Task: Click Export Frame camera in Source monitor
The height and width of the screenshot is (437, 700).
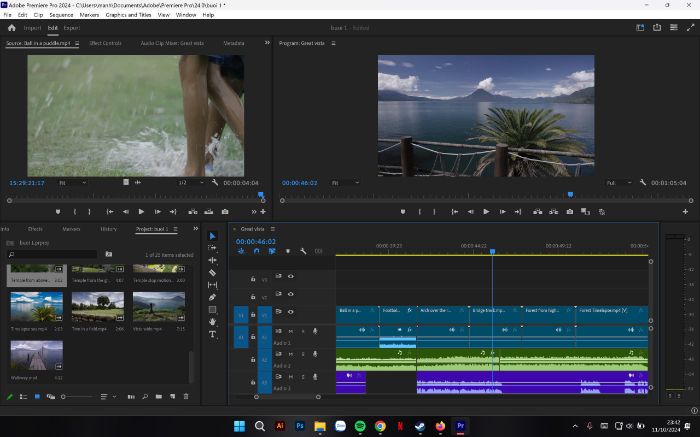Action: pos(225,212)
